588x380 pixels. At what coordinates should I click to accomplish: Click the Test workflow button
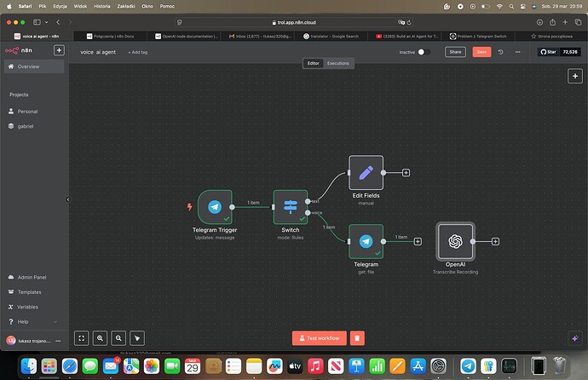coord(319,338)
